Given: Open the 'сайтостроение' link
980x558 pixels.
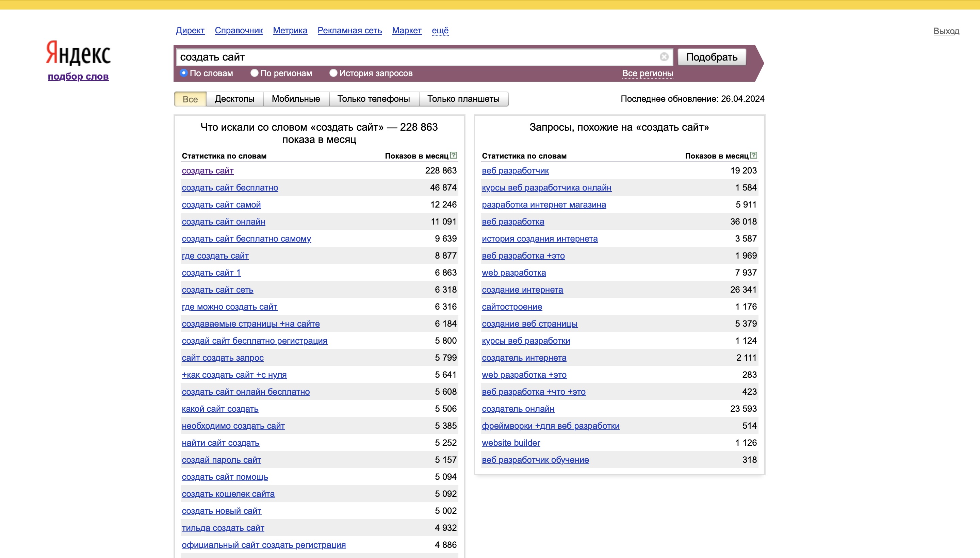Looking at the screenshot, I should click(512, 307).
